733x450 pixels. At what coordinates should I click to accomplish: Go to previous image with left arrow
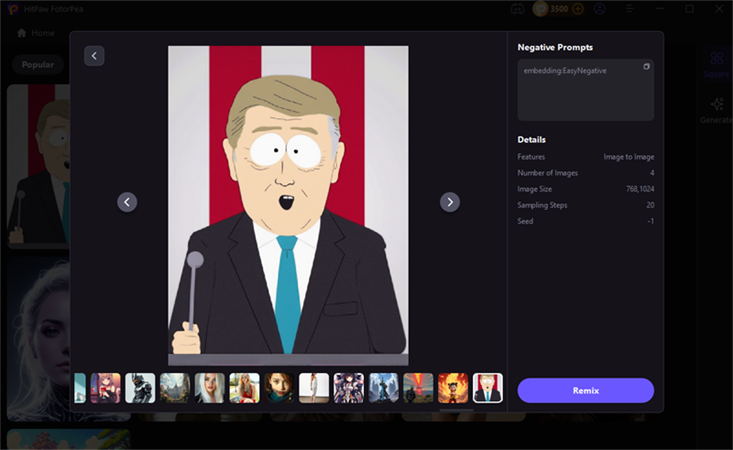point(127,202)
